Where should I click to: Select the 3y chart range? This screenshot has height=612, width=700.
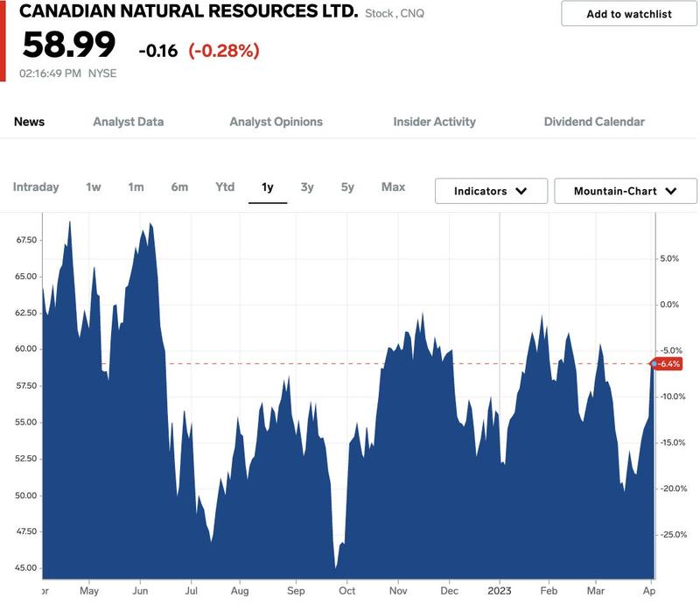307,186
